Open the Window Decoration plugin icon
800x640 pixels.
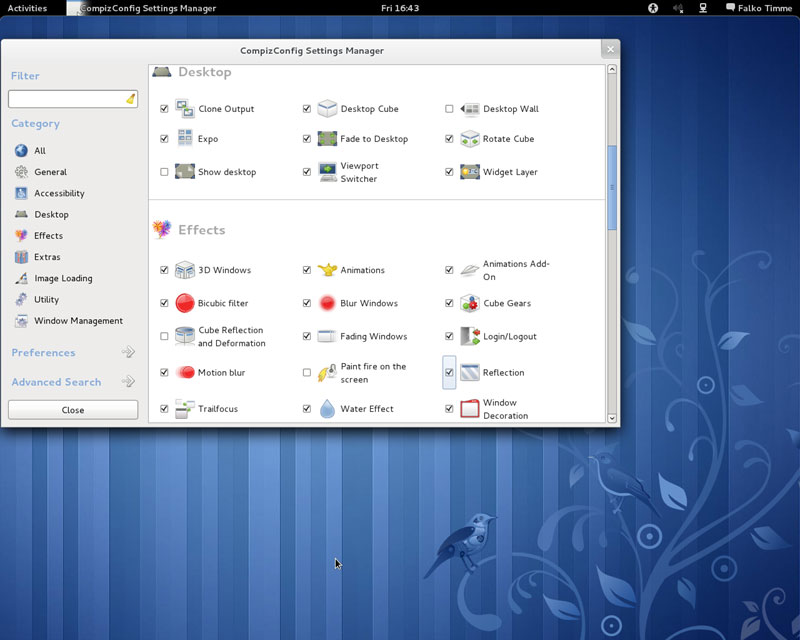(x=470, y=409)
